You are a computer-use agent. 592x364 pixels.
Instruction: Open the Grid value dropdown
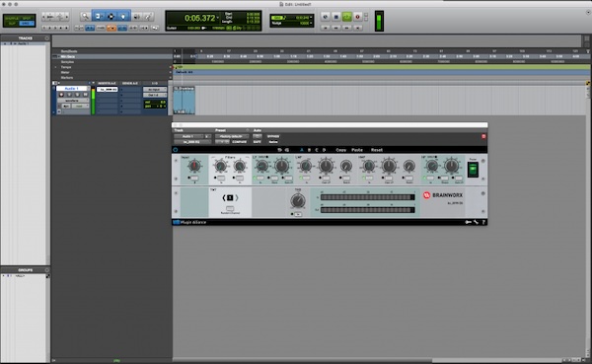coord(311,18)
